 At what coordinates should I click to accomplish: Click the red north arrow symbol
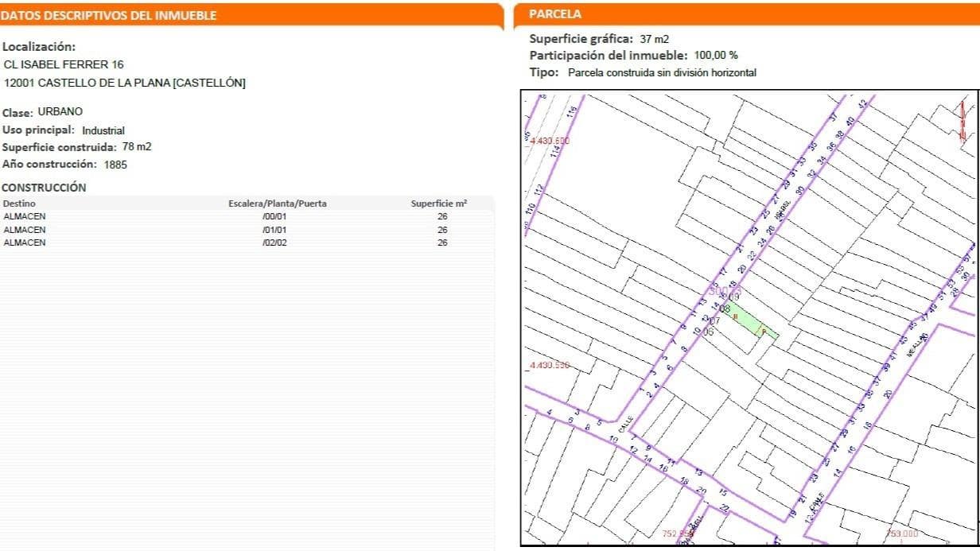click(962, 118)
